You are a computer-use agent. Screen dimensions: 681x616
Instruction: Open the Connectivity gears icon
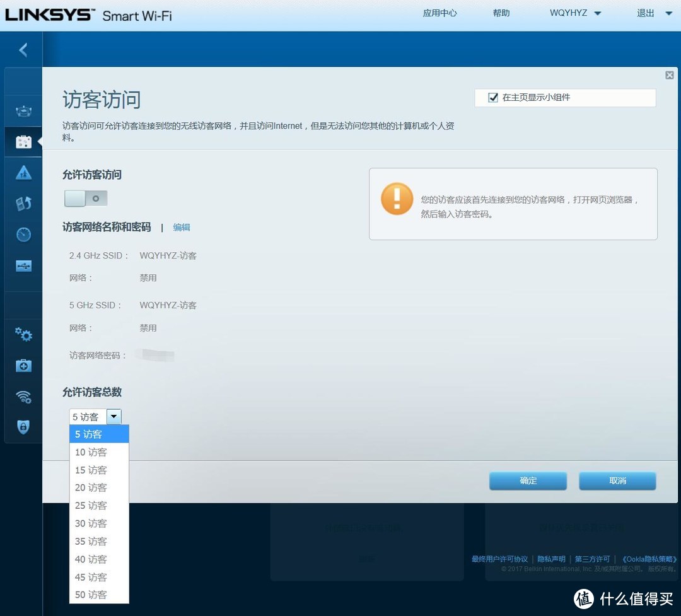pyautogui.click(x=23, y=334)
